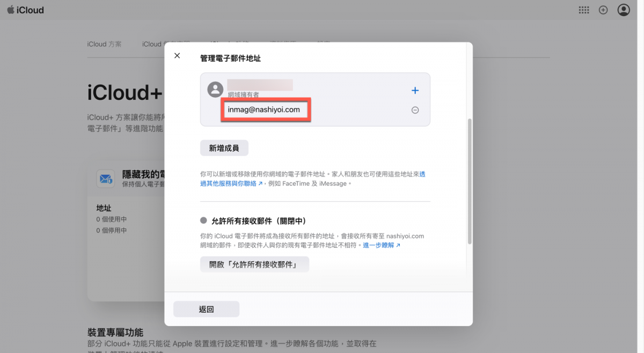Click the Hide My Email envelope icon
This screenshot has width=644, height=353.
click(x=106, y=179)
